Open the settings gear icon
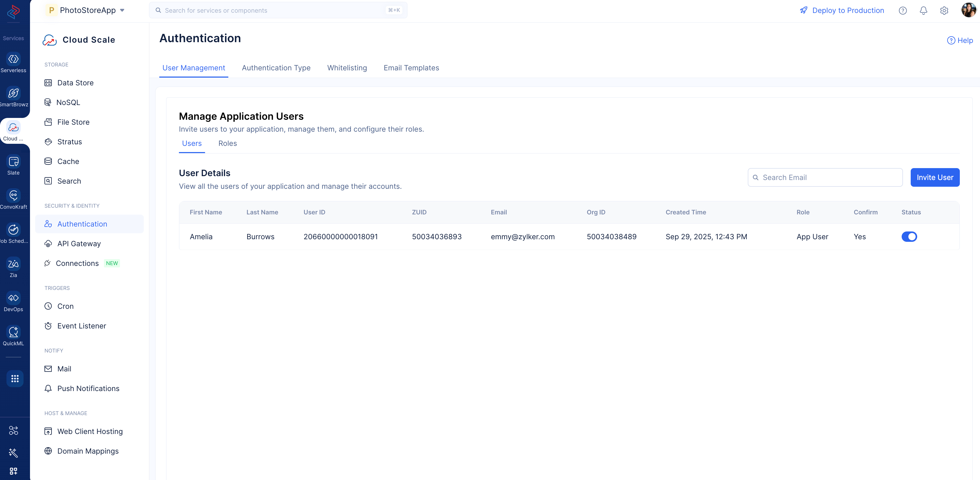Image resolution: width=980 pixels, height=480 pixels. [944, 11]
